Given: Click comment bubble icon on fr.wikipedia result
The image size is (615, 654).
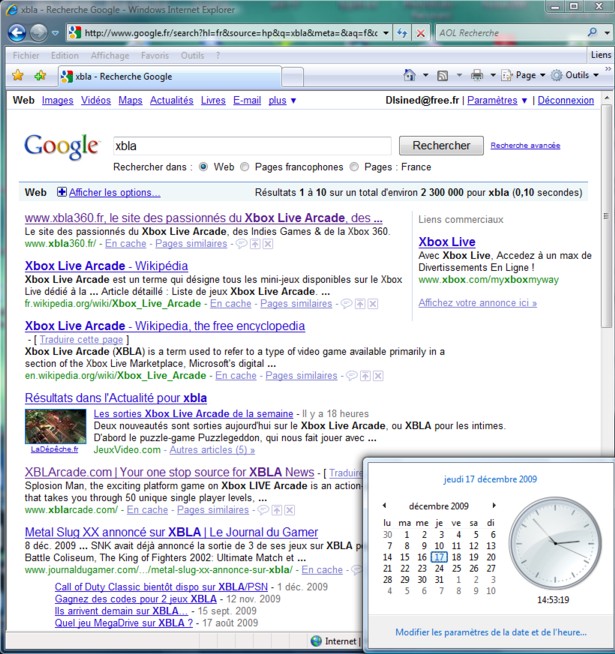Looking at the screenshot, I should click(x=346, y=304).
